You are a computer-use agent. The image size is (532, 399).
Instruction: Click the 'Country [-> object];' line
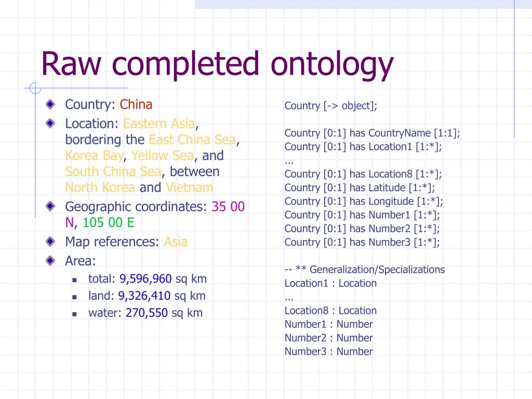pyautogui.click(x=331, y=106)
